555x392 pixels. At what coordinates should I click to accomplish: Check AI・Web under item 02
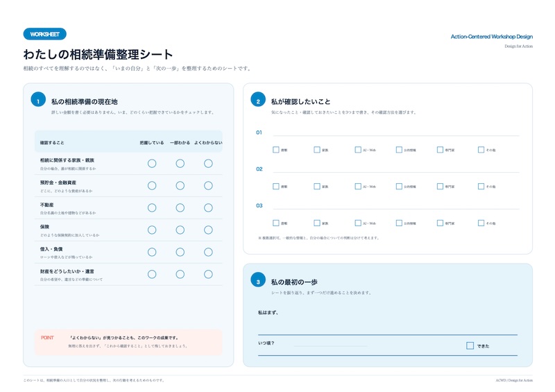[x=358, y=186]
